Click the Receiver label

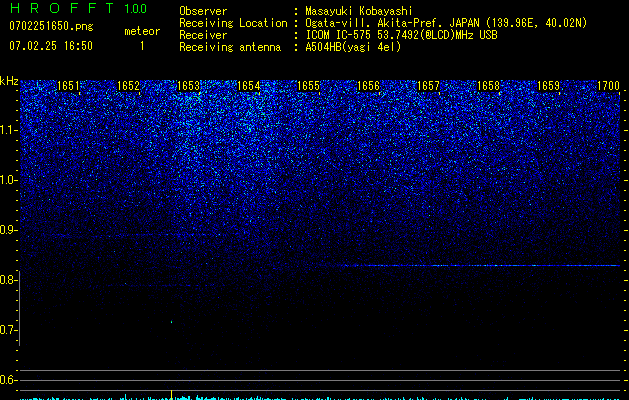pos(203,35)
